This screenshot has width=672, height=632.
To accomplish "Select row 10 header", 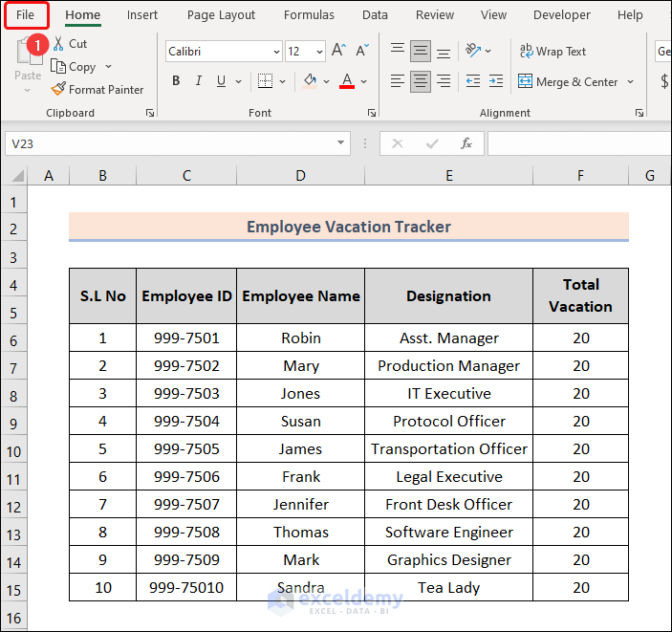I will tap(13, 451).
